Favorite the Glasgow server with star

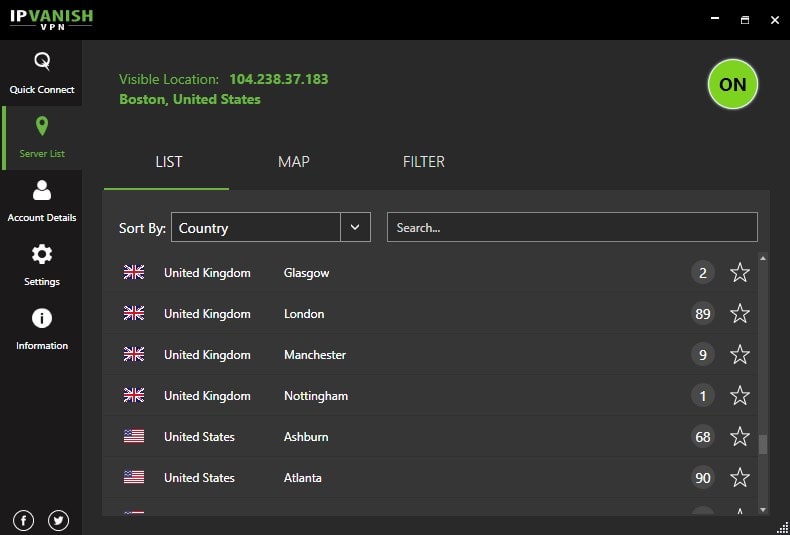point(740,273)
